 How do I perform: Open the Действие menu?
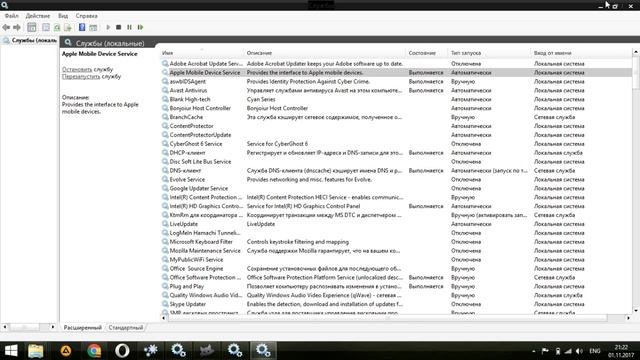[38, 16]
